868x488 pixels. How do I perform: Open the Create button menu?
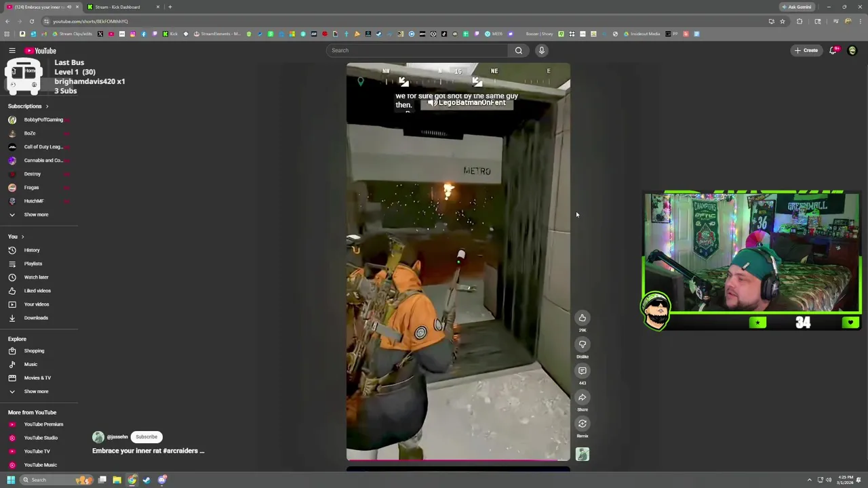tap(807, 50)
